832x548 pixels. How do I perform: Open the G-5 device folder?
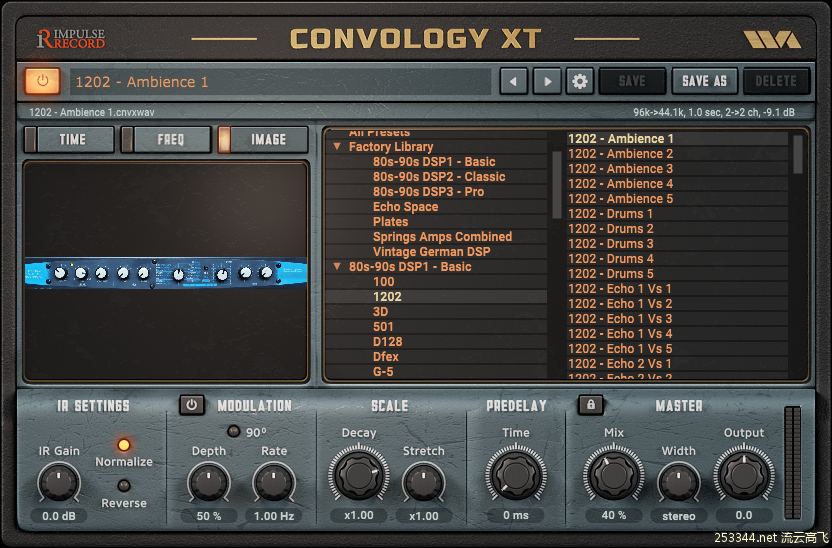click(x=383, y=371)
